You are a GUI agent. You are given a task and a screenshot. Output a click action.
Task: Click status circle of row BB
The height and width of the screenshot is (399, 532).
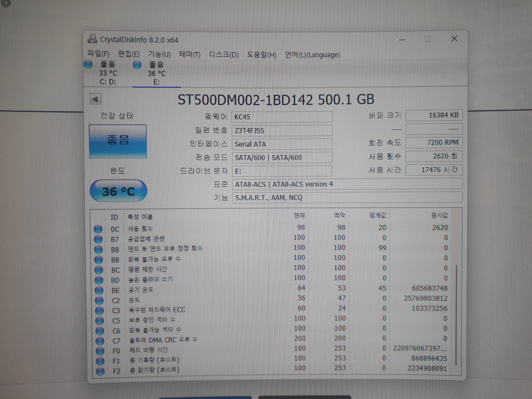click(x=98, y=260)
